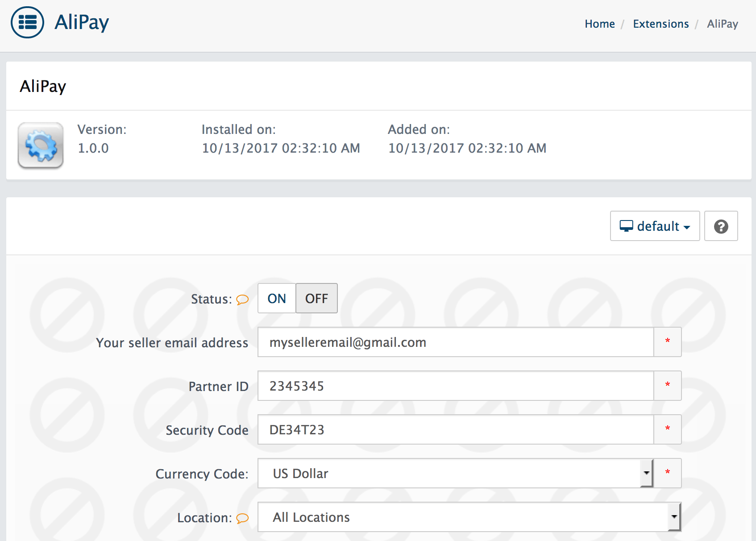The height and width of the screenshot is (541, 756).
Task: Click the Your seller email address label
Action: 172,343
